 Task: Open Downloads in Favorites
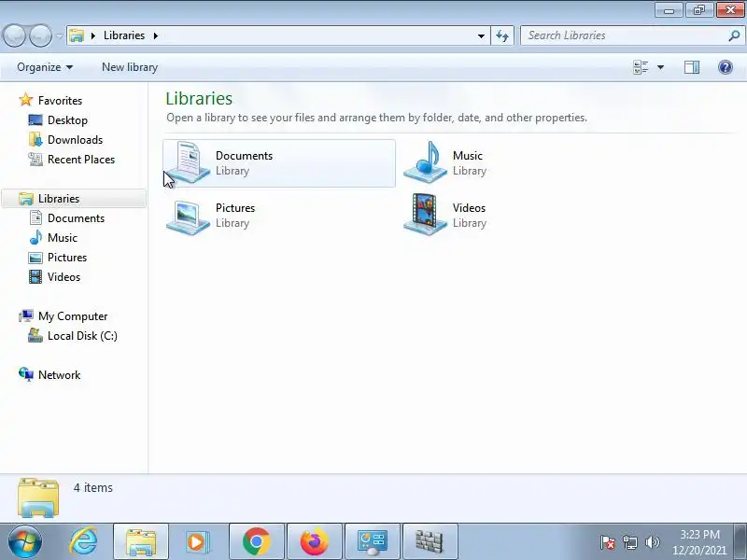tap(76, 139)
